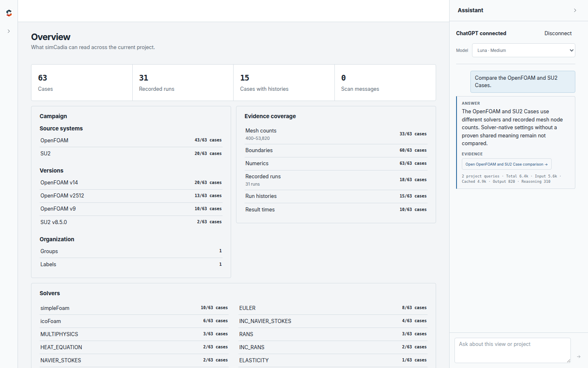Click the OpenFOAM v9 version row
The image size is (588, 368).
click(x=131, y=209)
